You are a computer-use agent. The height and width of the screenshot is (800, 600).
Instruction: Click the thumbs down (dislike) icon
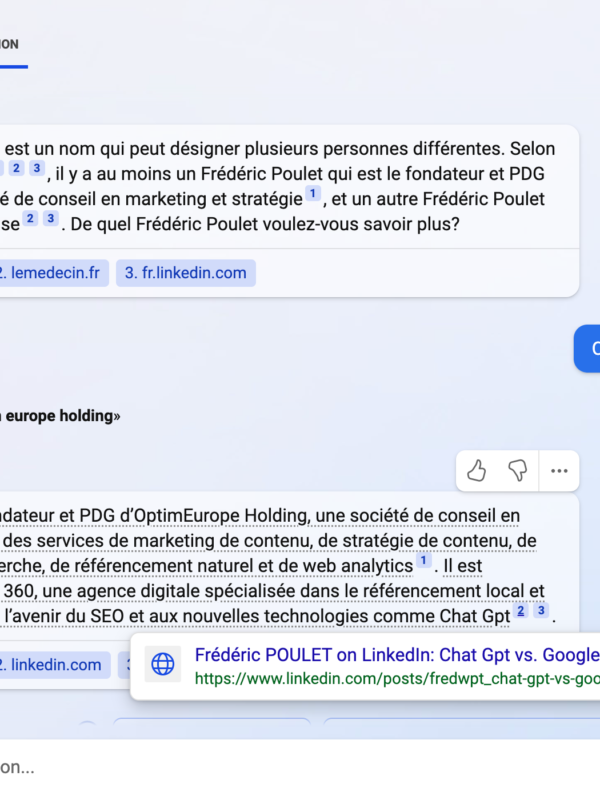click(517, 469)
